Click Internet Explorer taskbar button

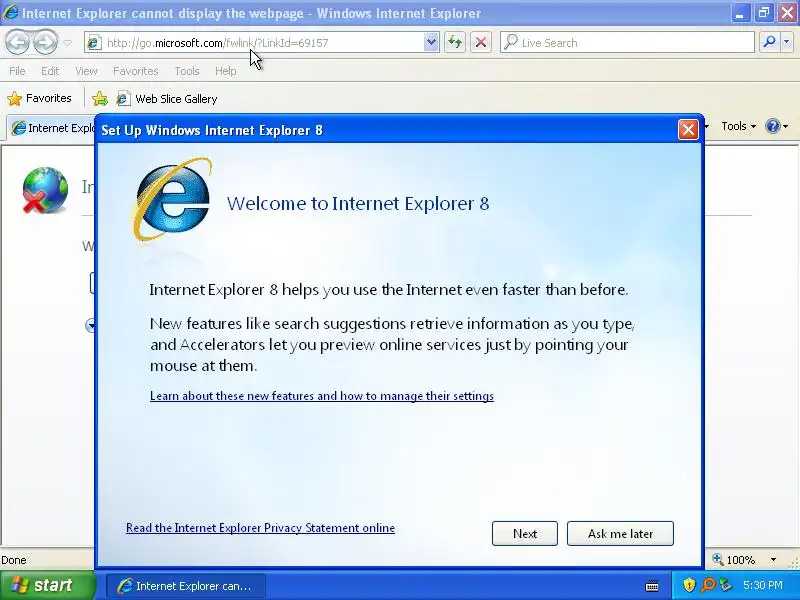[x=186, y=586]
